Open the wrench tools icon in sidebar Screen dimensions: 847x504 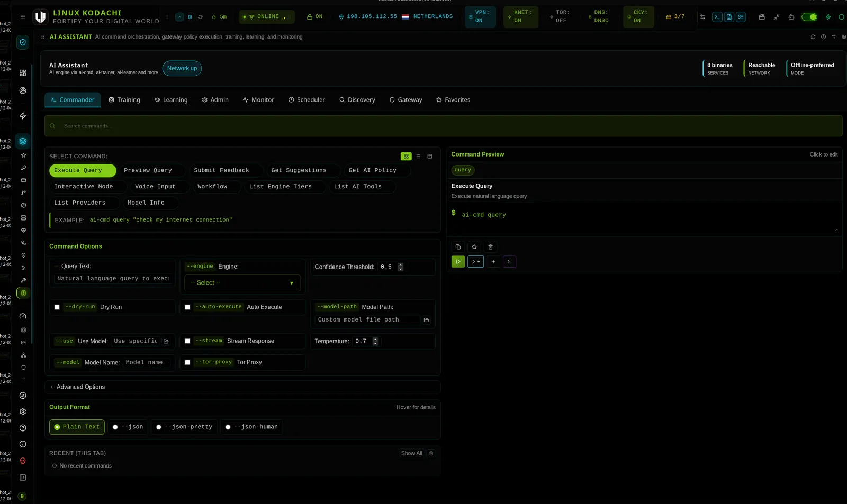(x=23, y=280)
